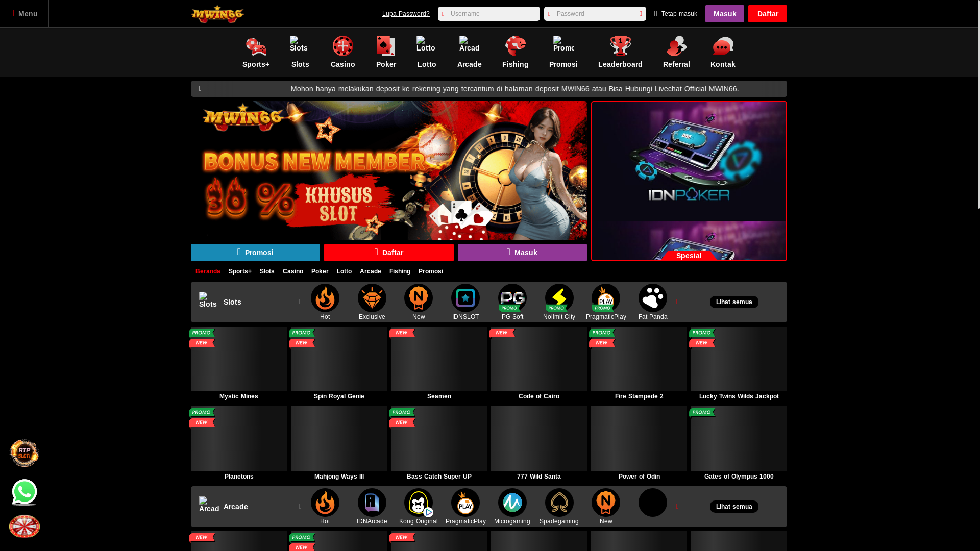Screen dimensions: 980x551
Task: Select the Kong Original provider icon
Action: 419,503
